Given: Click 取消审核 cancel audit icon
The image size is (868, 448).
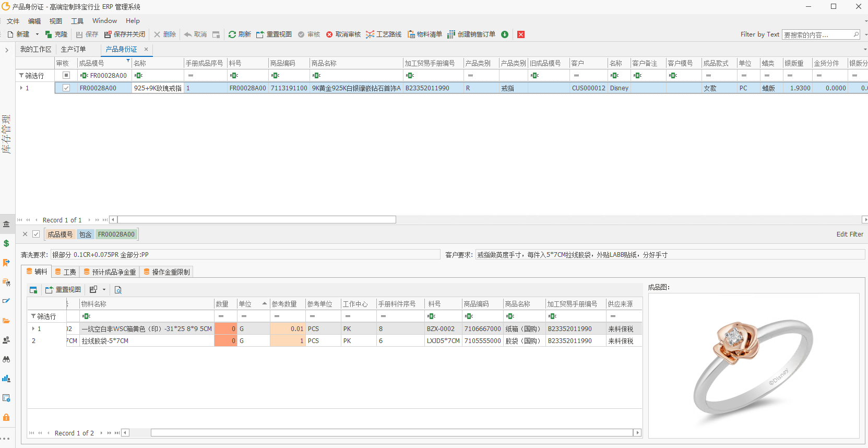Looking at the screenshot, I should tap(329, 34).
